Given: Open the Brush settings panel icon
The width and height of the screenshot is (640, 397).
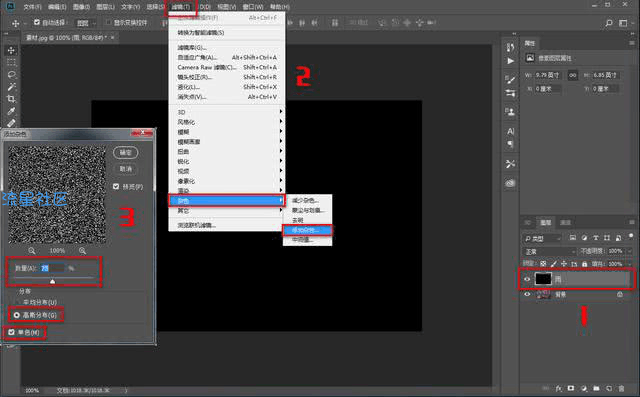Looking at the screenshot, I should 510,79.
